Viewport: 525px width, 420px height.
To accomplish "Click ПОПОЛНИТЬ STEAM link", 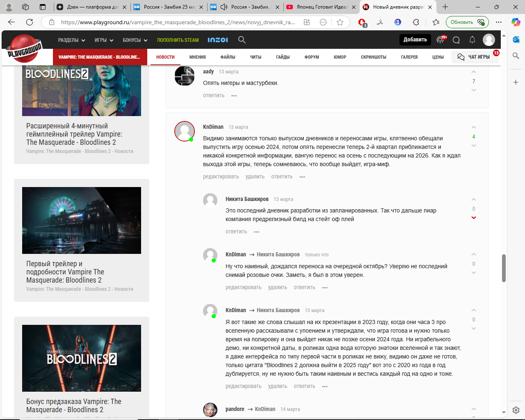I will click(x=178, y=40).
